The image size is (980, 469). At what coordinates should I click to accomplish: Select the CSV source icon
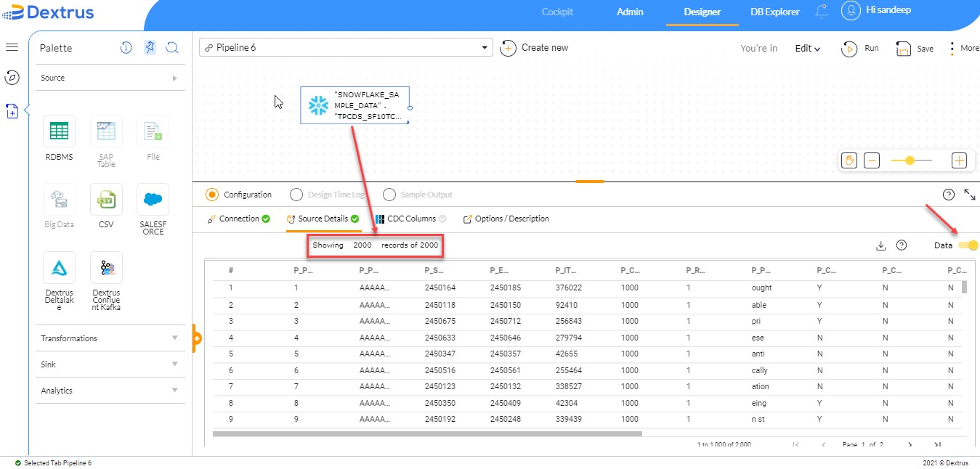(106, 199)
